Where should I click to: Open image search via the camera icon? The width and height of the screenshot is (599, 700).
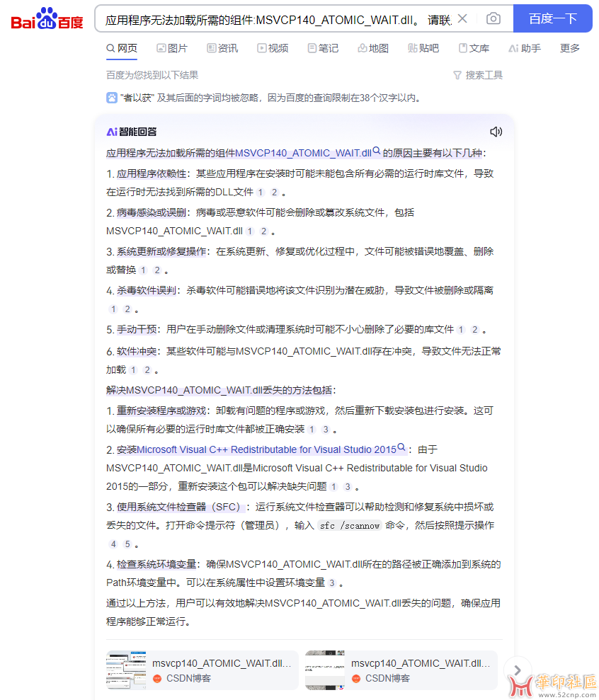point(493,18)
